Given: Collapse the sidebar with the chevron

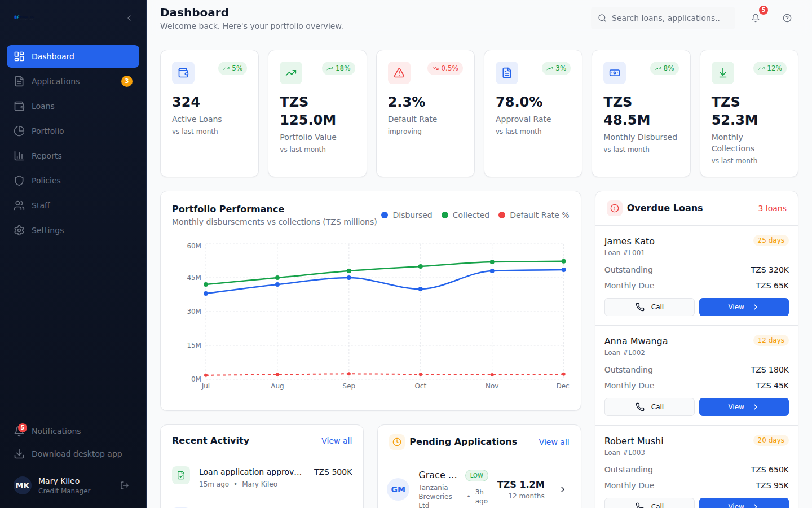Looking at the screenshot, I should 129,18.
